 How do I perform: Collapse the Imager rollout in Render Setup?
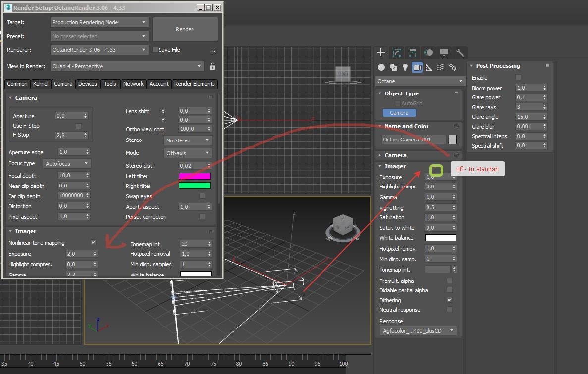(x=10, y=231)
